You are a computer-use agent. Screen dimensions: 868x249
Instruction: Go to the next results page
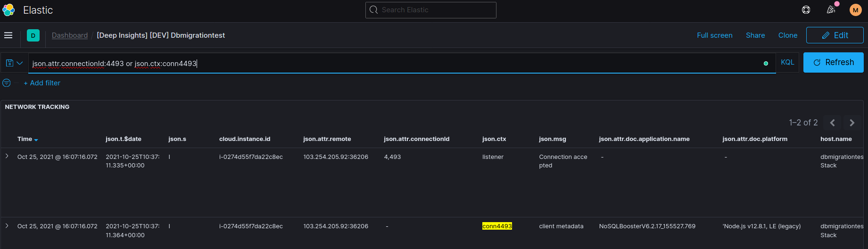852,123
